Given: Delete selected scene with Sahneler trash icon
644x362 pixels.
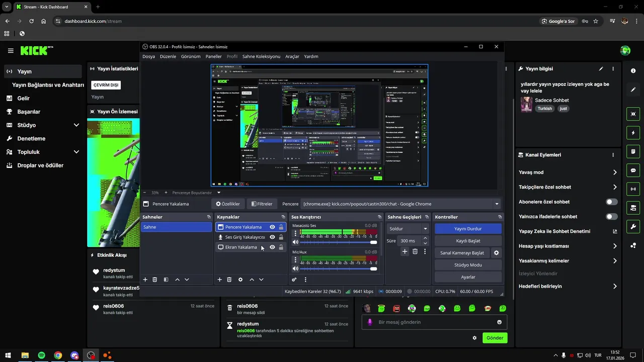Looking at the screenshot, I should tap(155, 280).
